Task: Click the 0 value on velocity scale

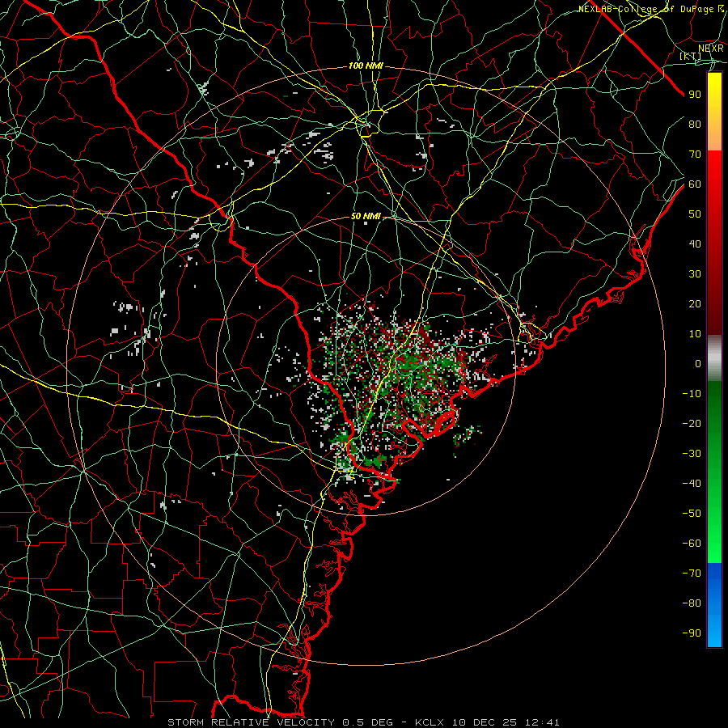Action: tap(698, 364)
